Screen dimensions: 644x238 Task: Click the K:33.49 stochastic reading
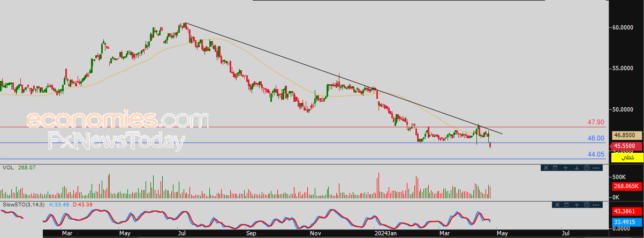pos(60,204)
